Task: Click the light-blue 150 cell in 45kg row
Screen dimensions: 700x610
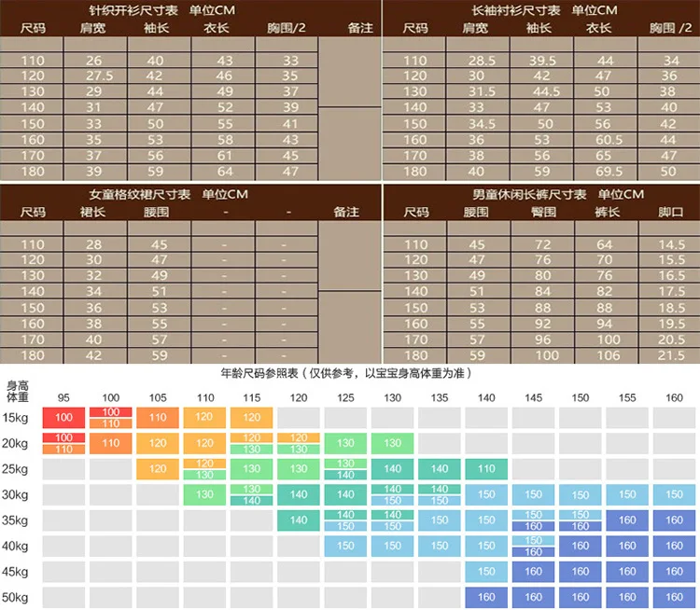Action: (486, 572)
